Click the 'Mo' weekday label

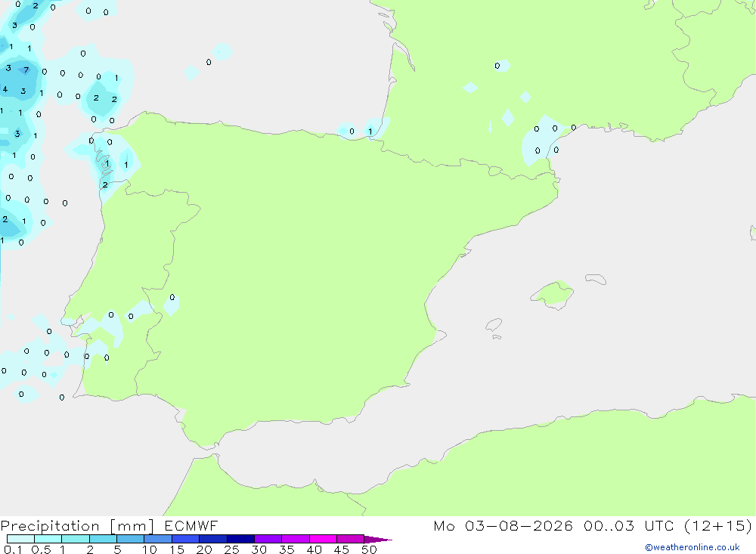point(444,525)
